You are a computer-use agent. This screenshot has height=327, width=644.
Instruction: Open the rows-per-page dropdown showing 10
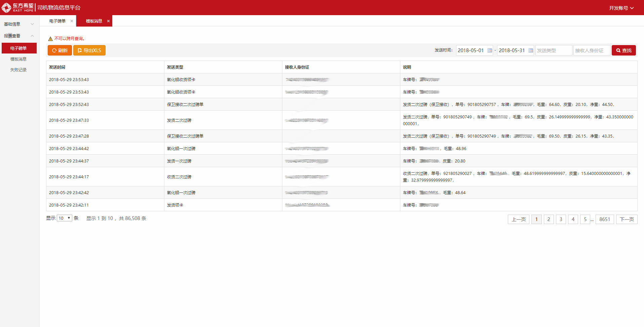pyautogui.click(x=65, y=218)
